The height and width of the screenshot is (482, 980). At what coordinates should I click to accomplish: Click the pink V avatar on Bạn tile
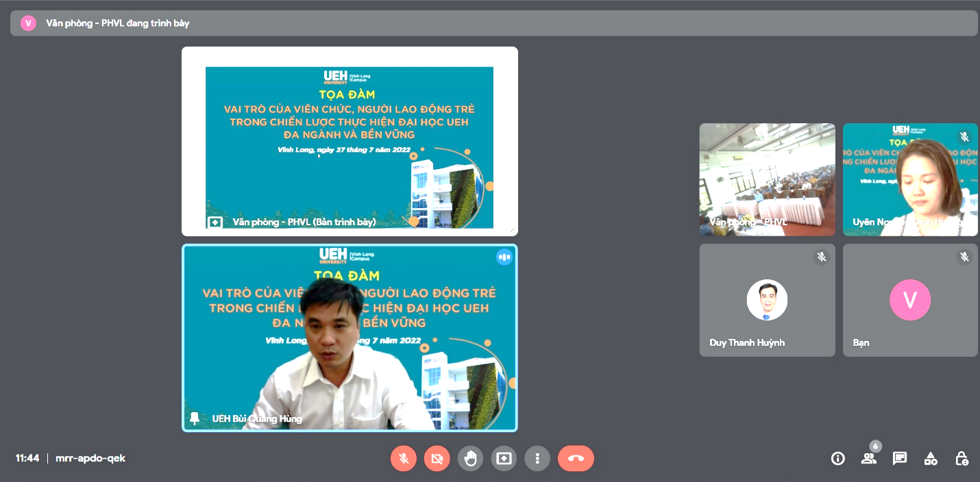(910, 300)
